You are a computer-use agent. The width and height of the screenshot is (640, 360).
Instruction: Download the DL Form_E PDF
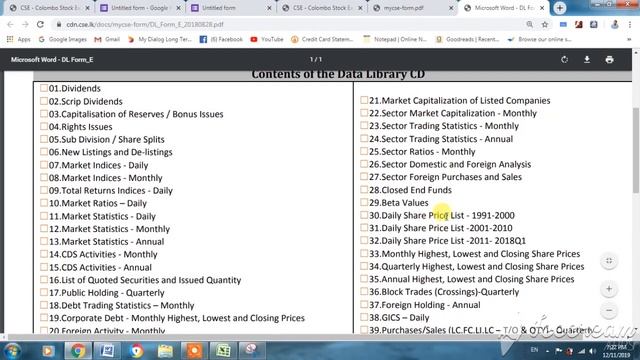pos(587,60)
